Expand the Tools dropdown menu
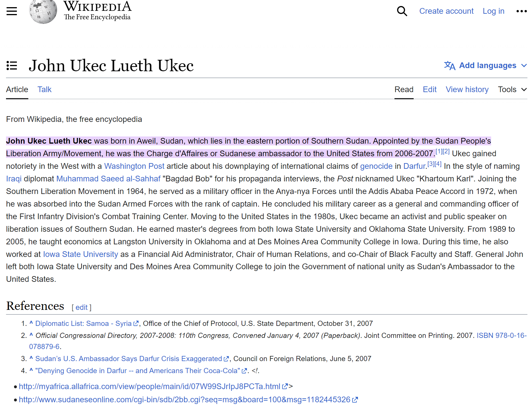Image resolution: width=532 pixels, height=408 pixels. click(x=512, y=90)
